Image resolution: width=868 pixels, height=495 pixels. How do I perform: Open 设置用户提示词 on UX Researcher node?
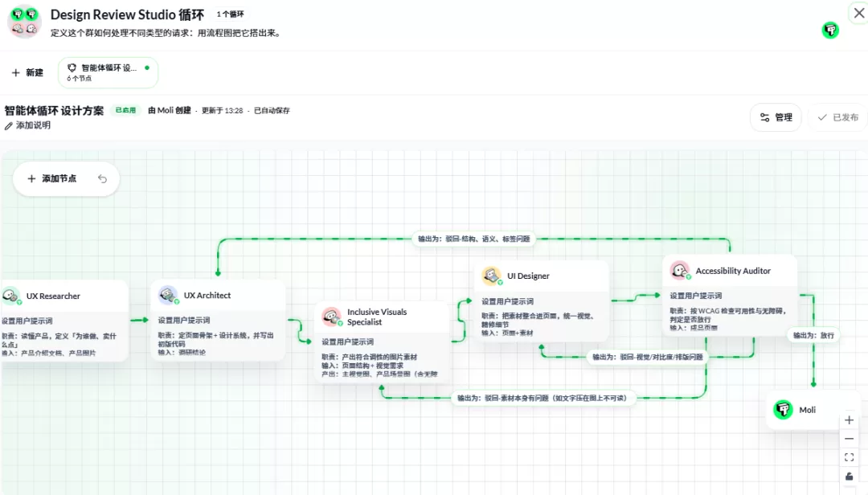pyautogui.click(x=27, y=321)
